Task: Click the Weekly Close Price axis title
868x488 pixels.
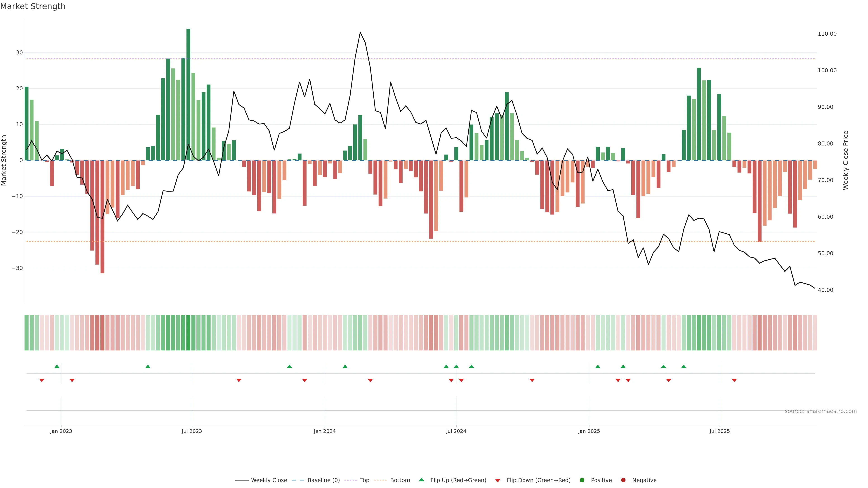Action: [845, 160]
